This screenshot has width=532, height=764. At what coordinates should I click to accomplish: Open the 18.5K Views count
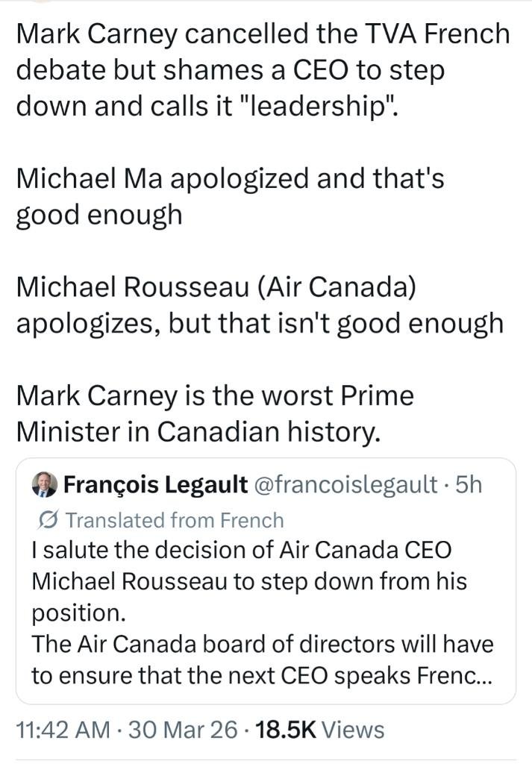tap(320, 729)
